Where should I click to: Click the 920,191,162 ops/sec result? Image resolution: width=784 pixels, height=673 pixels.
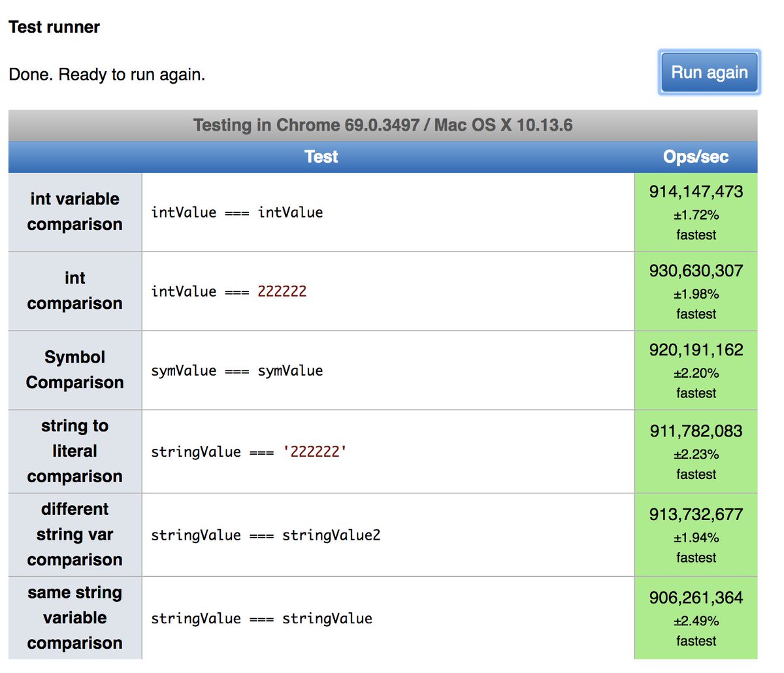(696, 350)
